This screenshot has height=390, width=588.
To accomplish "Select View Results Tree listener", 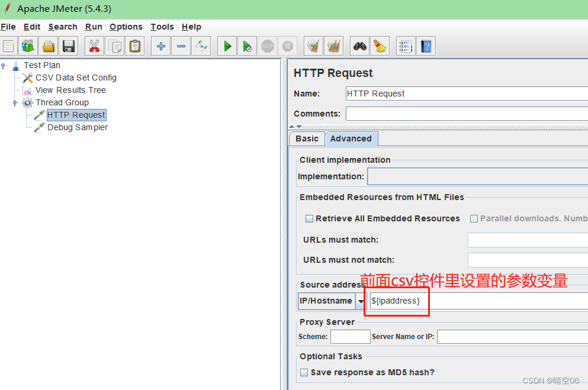I will click(70, 90).
